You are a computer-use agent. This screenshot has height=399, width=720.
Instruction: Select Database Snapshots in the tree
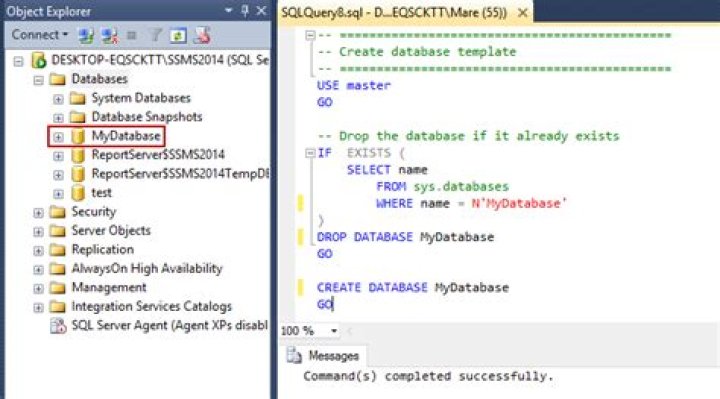click(x=147, y=117)
